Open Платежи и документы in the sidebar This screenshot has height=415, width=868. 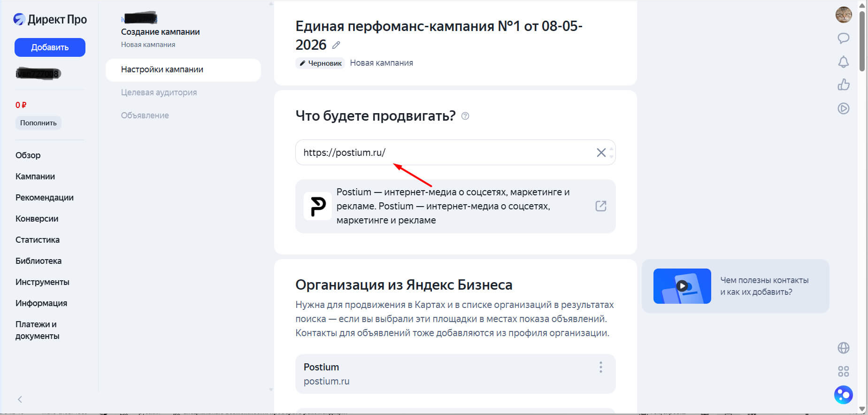tap(38, 330)
